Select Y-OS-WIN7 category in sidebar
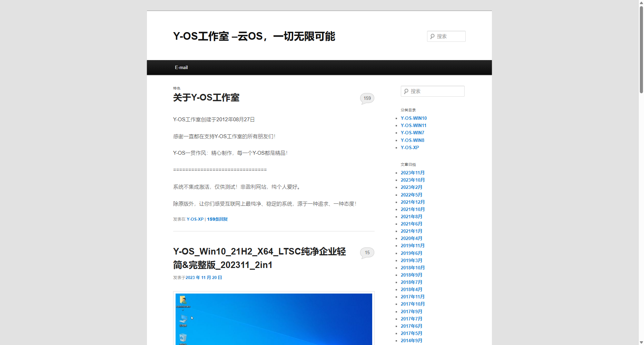The image size is (644, 345). tap(413, 133)
